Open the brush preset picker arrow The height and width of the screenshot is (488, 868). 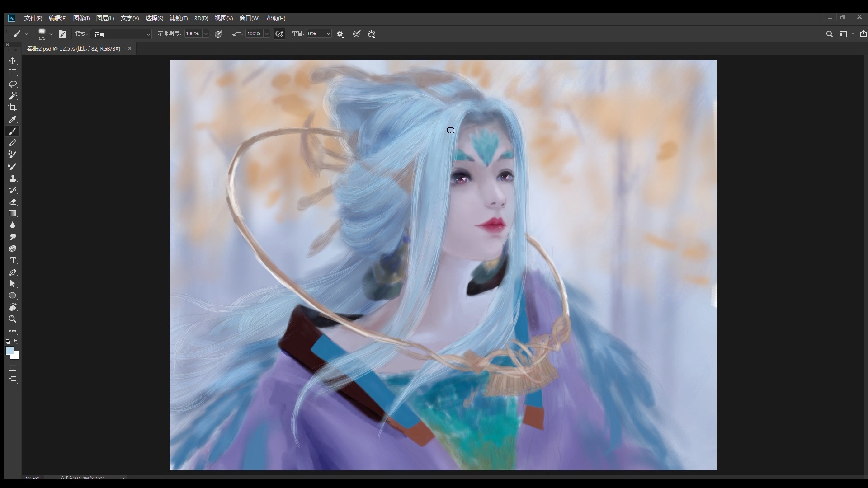(51, 34)
